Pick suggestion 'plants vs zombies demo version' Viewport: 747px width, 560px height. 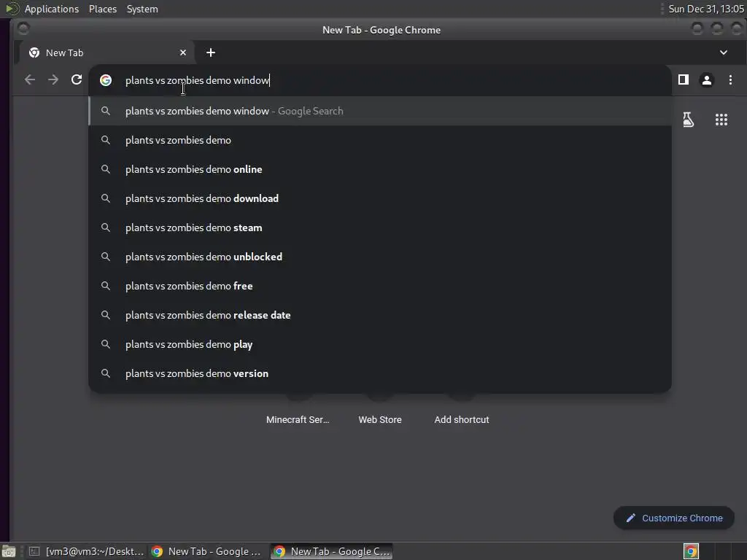(380, 373)
